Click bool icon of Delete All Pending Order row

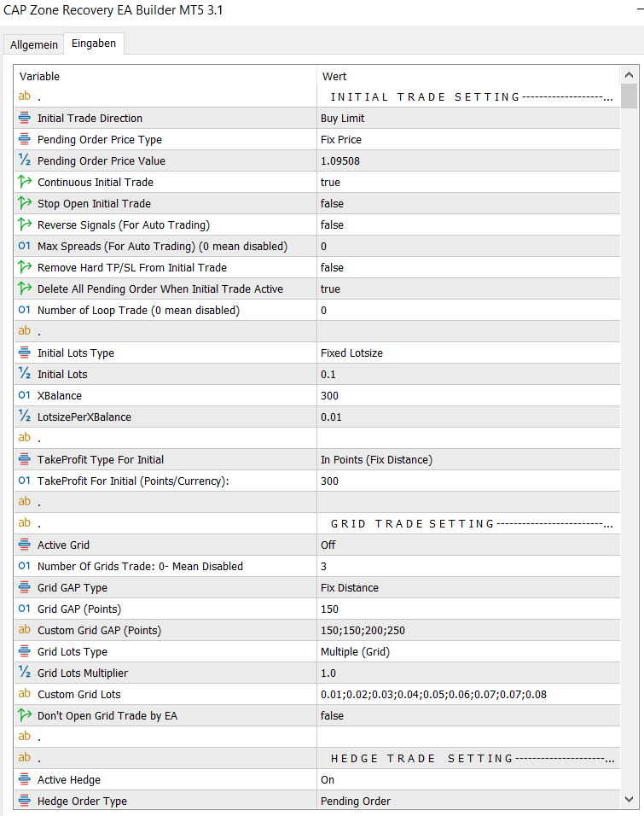coord(25,289)
